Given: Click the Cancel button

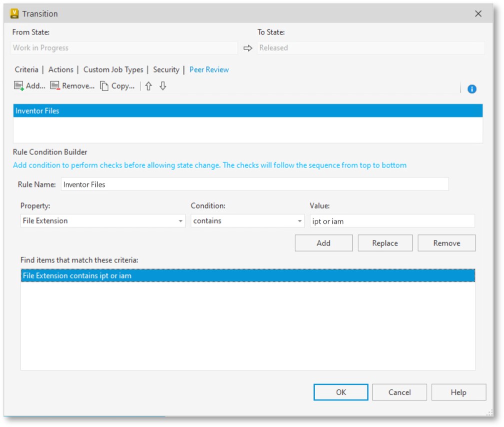Looking at the screenshot, I should 400,392.
